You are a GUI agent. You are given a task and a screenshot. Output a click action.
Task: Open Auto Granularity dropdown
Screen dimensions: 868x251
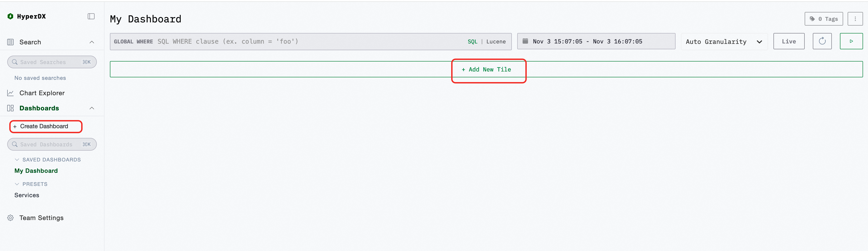(x=724, y=41)
